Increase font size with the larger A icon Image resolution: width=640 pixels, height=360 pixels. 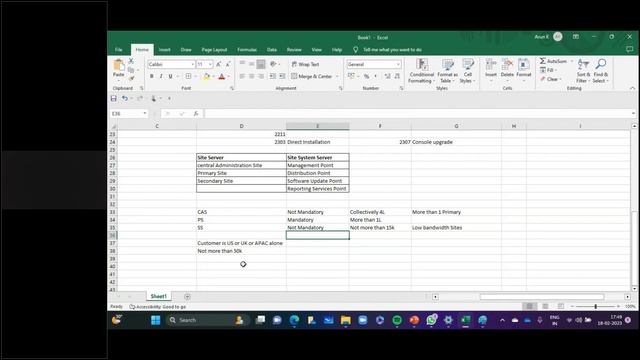click(x=219, y=64)
